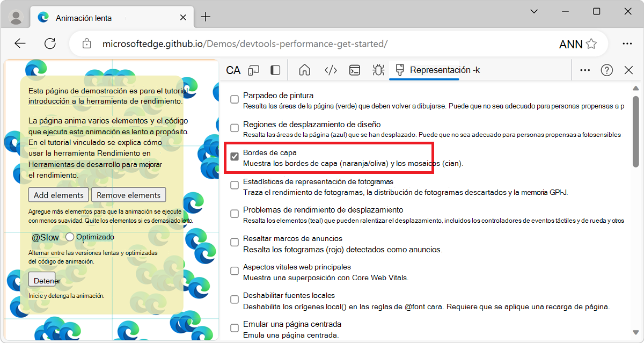Click the Remove elements button
This screenshot has height=343, width=644.
coord(129,195)
